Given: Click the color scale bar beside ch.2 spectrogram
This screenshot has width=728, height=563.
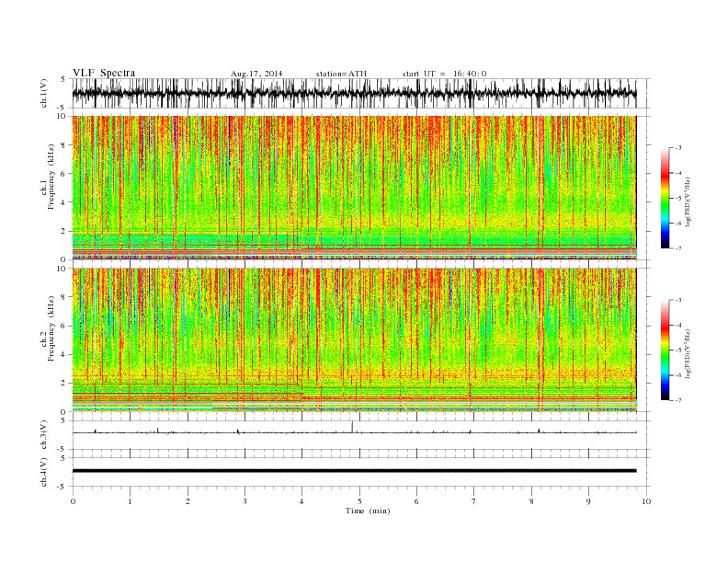Looking at the screenshot, I should tap(665, 350).
